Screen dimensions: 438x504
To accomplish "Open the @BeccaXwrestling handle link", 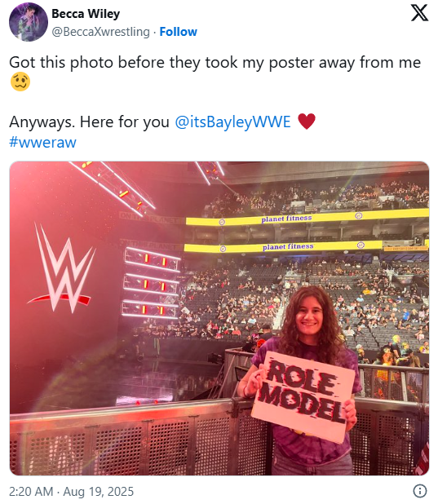I will point(100,32).
